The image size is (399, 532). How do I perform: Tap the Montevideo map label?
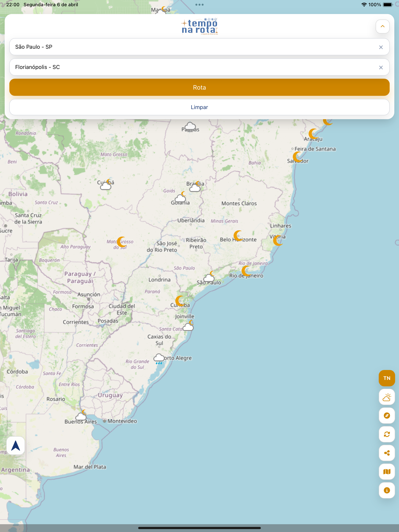pyautogui.click(x=122, y=421)
